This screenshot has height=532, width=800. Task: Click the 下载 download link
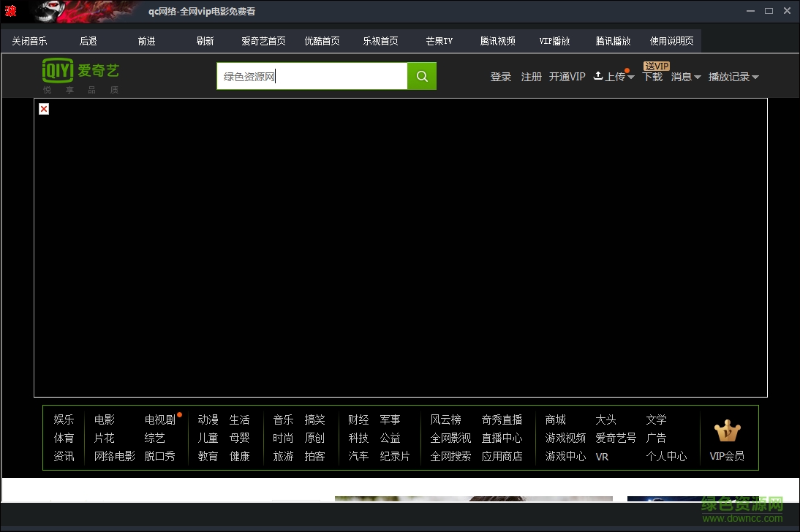coord(652,77)
